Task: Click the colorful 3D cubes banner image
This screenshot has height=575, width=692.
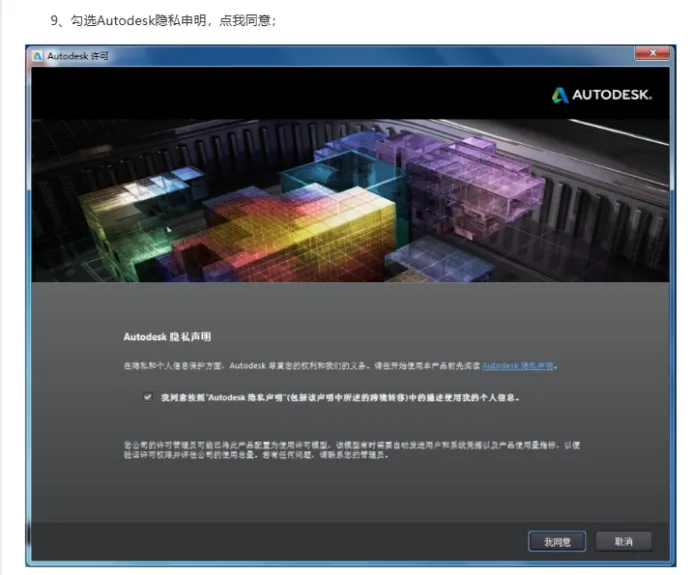Action: pyautogui.click(x=350, y=200)
